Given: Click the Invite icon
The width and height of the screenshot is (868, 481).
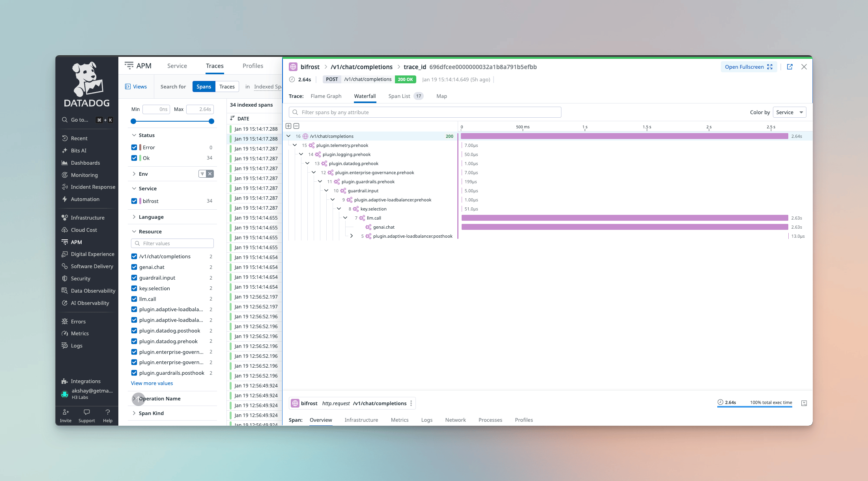Looking at the screenshot, I should [65, 412].
